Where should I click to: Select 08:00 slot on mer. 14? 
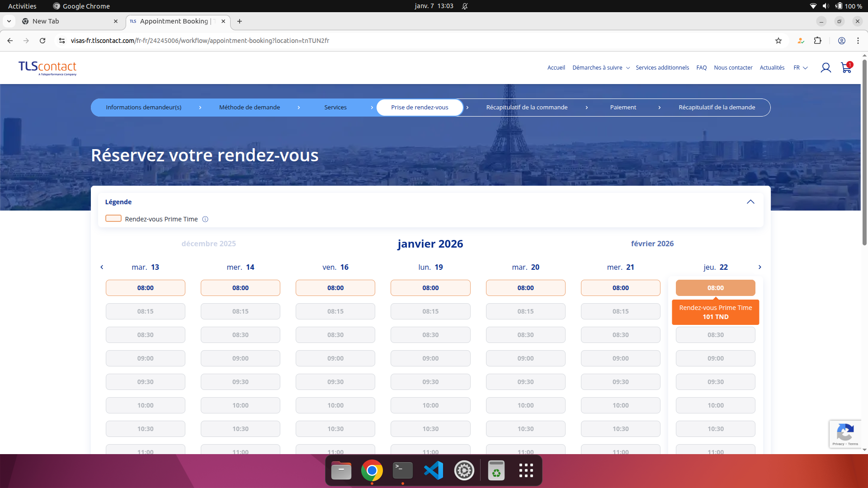(x=241, y=288)
